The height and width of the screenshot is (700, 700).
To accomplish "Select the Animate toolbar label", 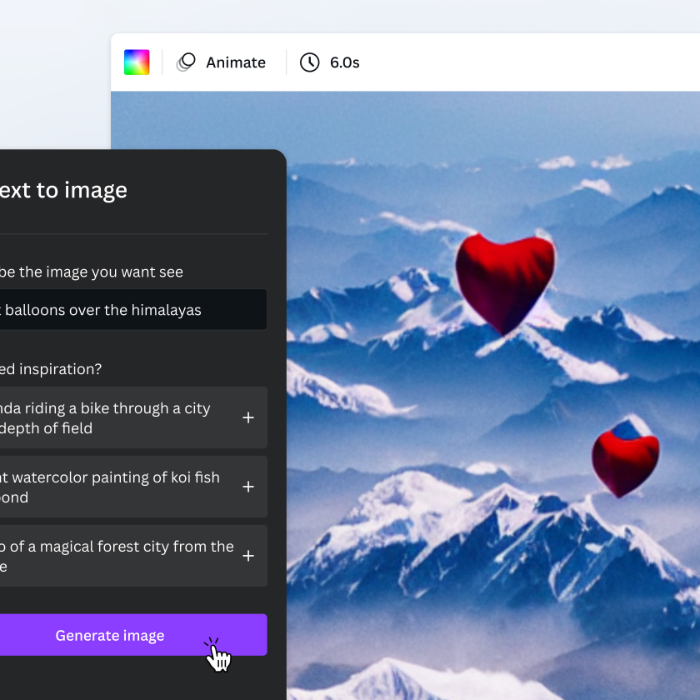I will [235, 62].
